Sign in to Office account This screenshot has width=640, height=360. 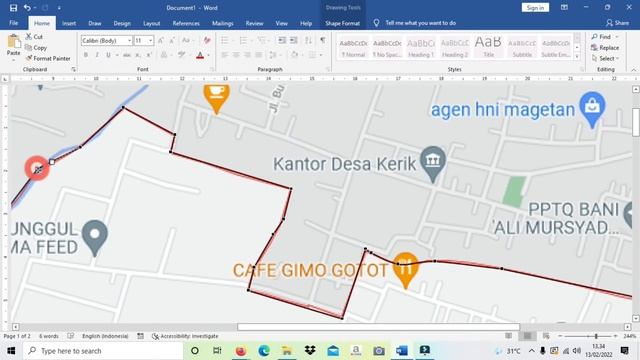535,8
